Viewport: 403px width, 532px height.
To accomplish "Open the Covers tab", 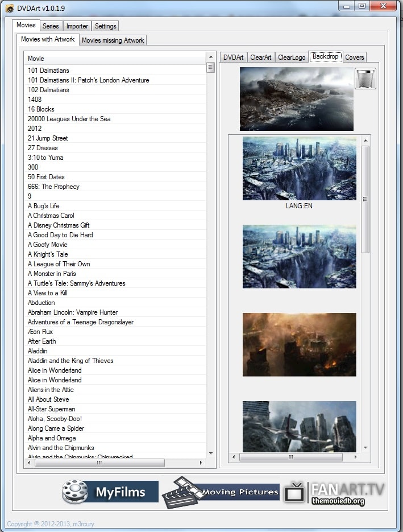I will point(355,57).
